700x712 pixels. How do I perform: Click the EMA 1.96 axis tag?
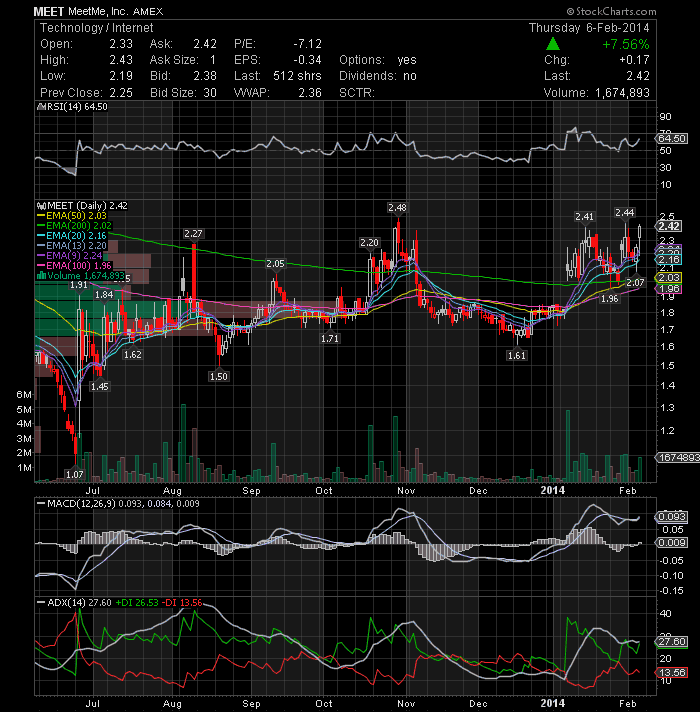point(668,289)
